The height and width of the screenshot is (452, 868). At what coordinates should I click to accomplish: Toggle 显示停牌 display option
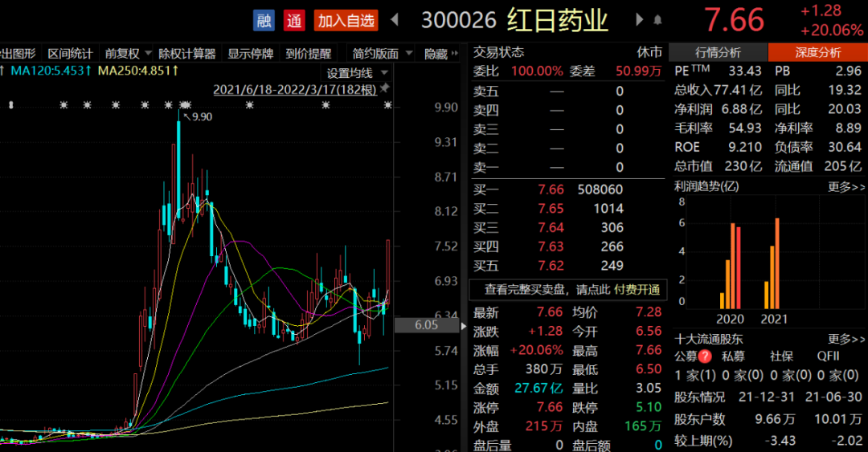(251, 54)
